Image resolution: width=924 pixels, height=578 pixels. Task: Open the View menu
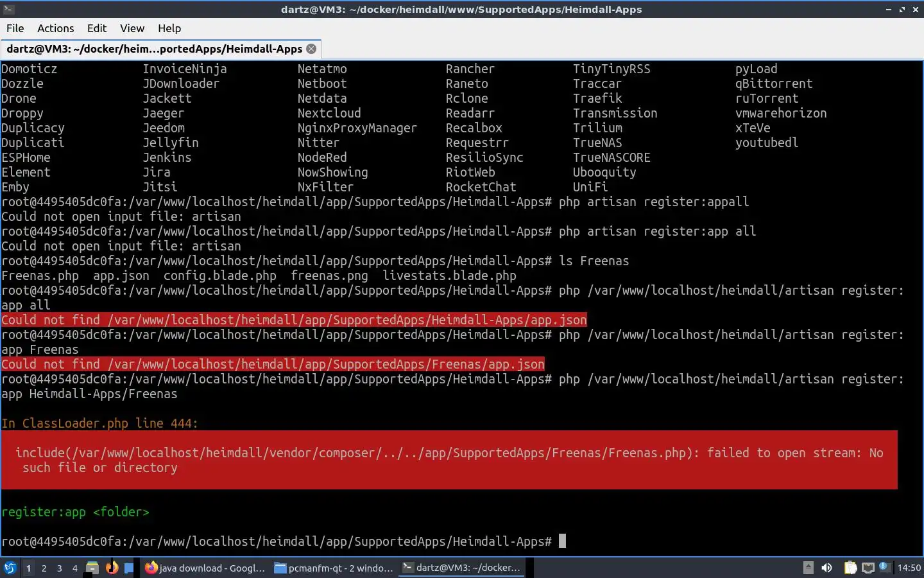(x=132, y=28)
